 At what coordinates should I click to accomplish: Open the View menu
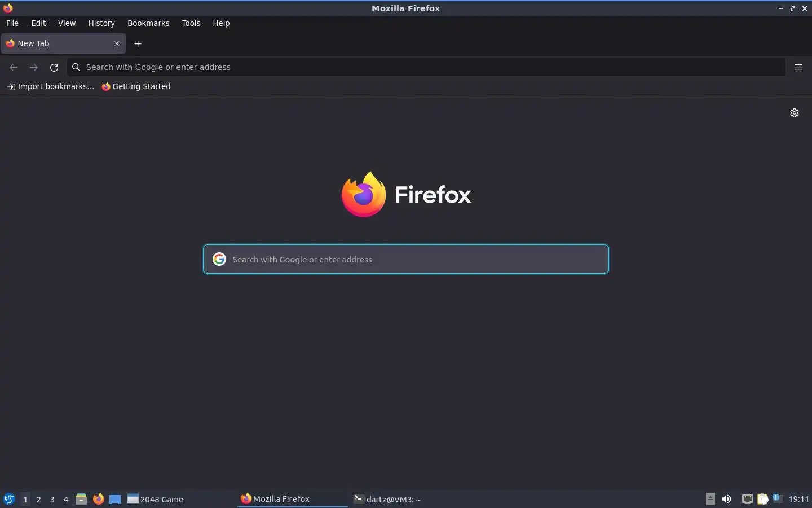(67, 23)
